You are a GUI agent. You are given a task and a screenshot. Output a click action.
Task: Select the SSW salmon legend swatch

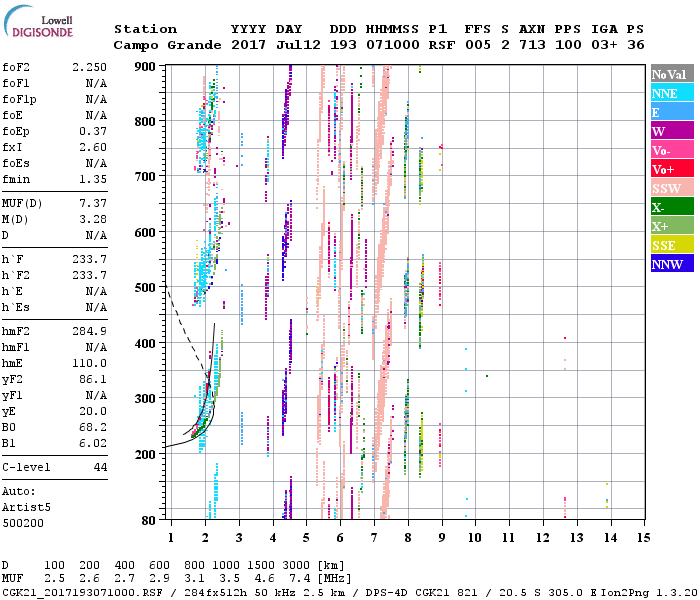(x=672, y=188)
